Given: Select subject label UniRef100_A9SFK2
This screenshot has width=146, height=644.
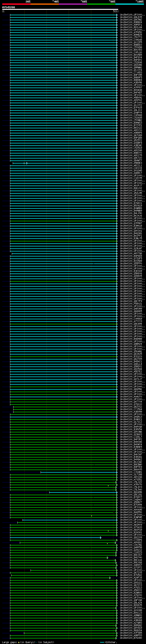Looking at the screenshot, I should pos(131,100).
